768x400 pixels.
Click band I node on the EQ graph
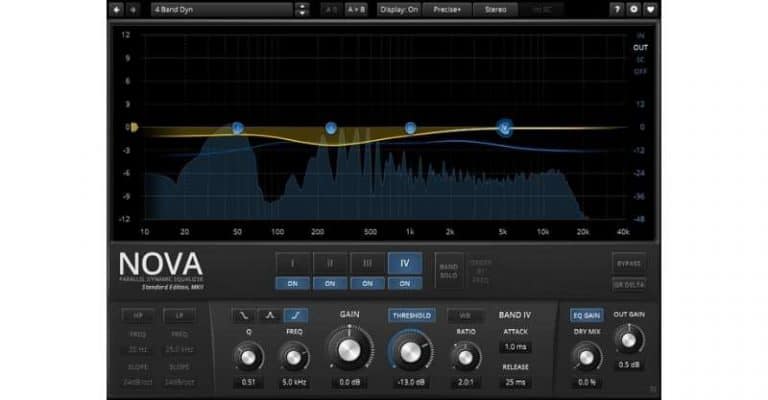point(238,128)
